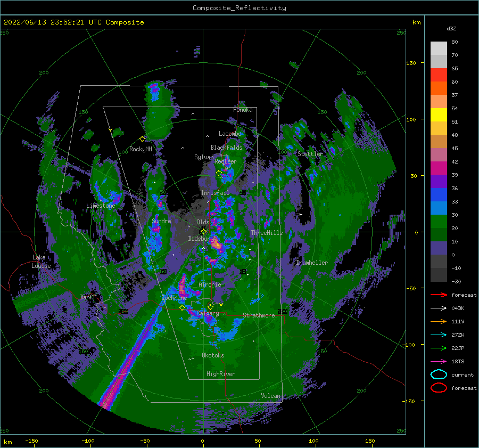Click the yellow diamond marker below Cochrane

[183, 307]
